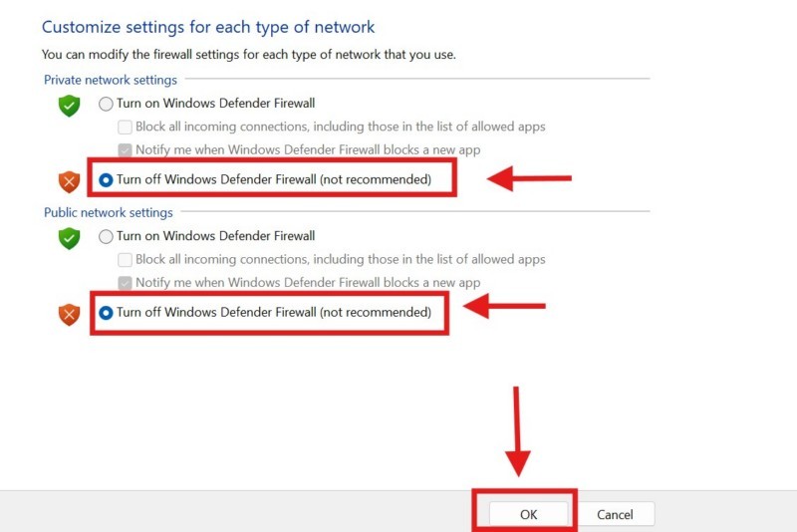Select Turn off Windows Defender Firewall for private networks
The image size is (797, 532).
tap(106, 180)
